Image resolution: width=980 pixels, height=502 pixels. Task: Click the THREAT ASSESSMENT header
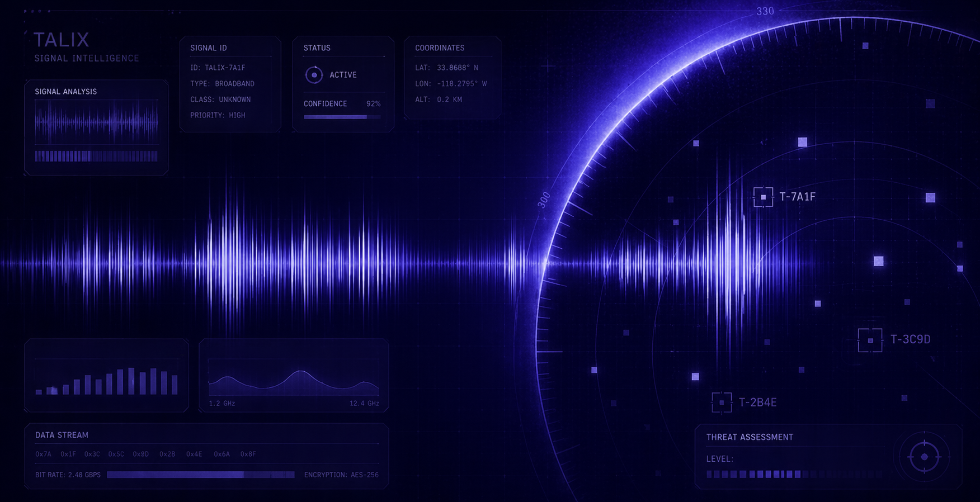[x=750, y=437]
